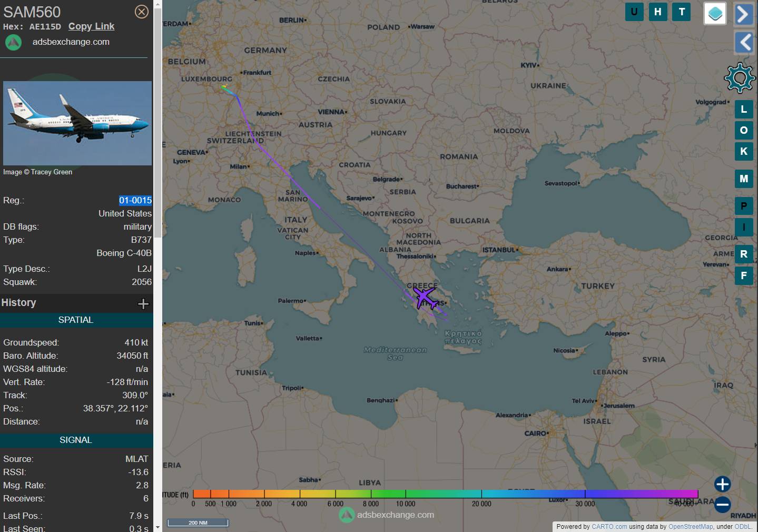Click the position value 38.357°, 22.112°
Screen dimensions: 758x532
(115, 408)
